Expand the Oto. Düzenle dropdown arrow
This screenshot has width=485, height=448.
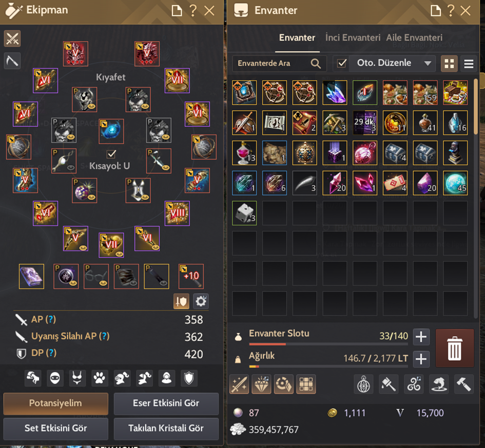pos(428,64)
